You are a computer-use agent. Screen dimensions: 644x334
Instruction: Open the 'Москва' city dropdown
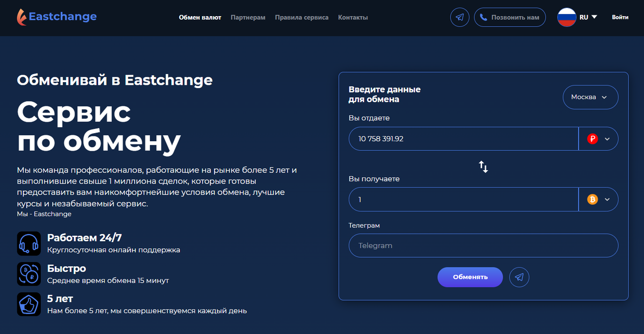590,97
